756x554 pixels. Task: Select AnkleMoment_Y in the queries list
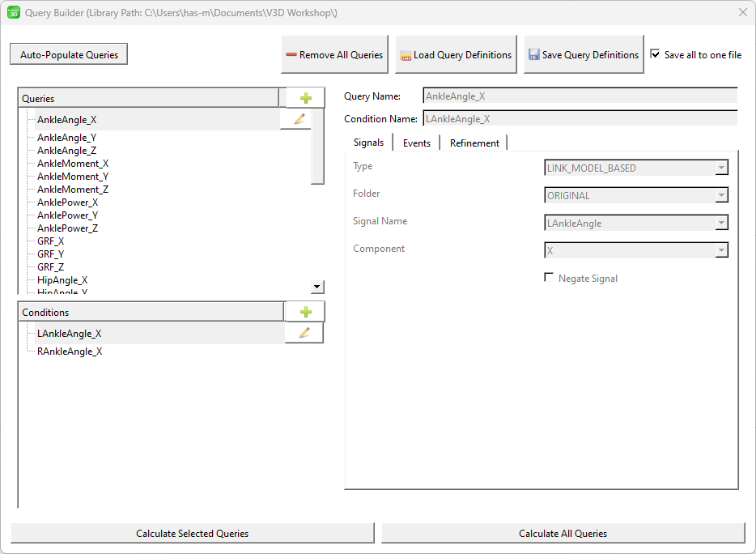coord(73,177)
